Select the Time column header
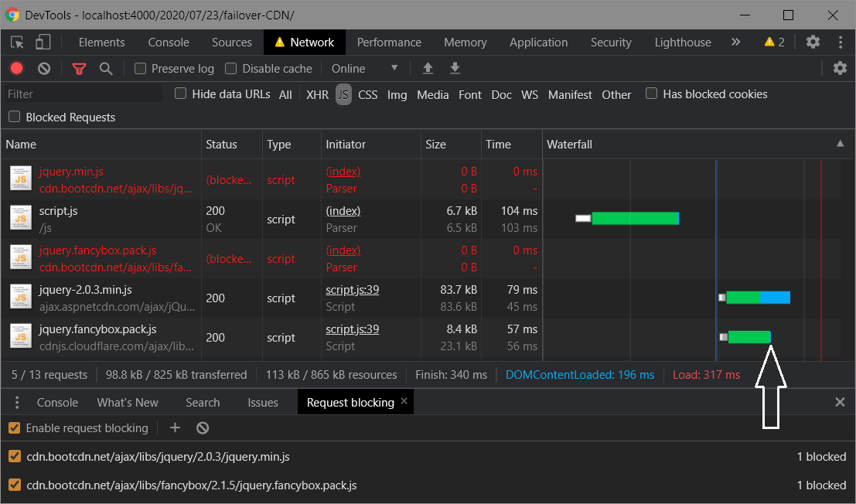 [x=512, y=144]
